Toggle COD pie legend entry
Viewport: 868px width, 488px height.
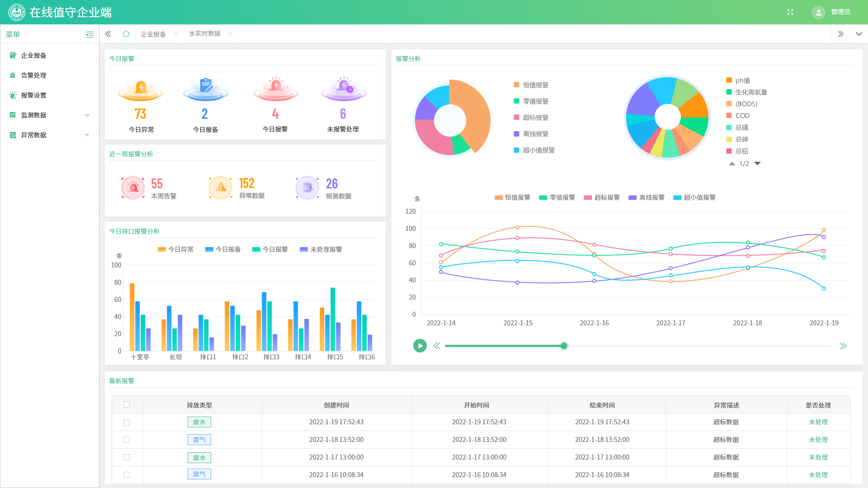coord(738,116)
